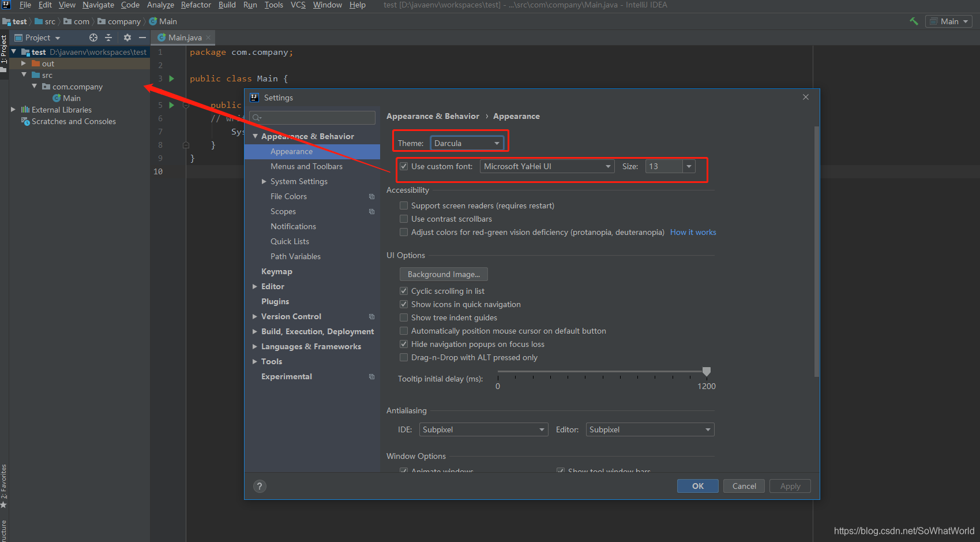Hide the Project panel with minus icon
Image resolution: width=980 pixels, height=542 pixels.
click(142, 38)
